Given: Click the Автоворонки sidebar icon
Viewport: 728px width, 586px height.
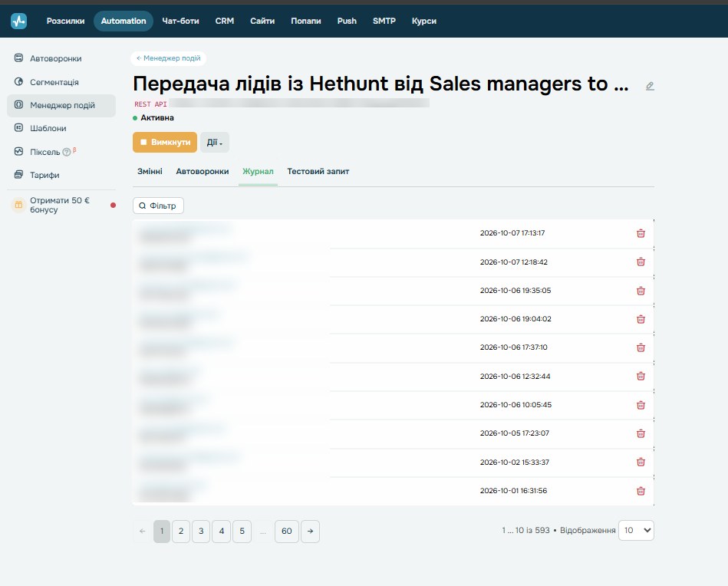Looking at the screenshot, I should click(x=18, y=58).
